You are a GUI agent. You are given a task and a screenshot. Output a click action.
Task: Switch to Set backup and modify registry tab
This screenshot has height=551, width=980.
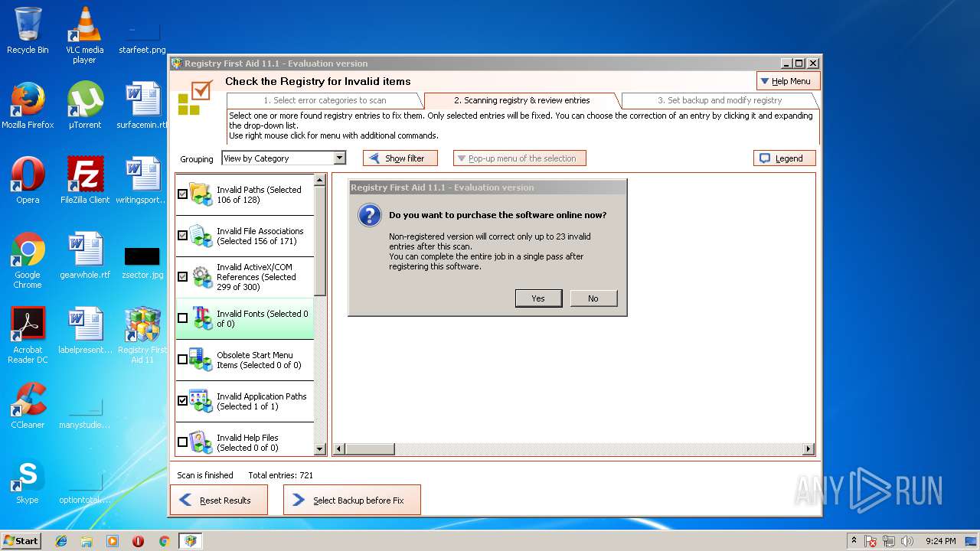(x=720, y=100)
